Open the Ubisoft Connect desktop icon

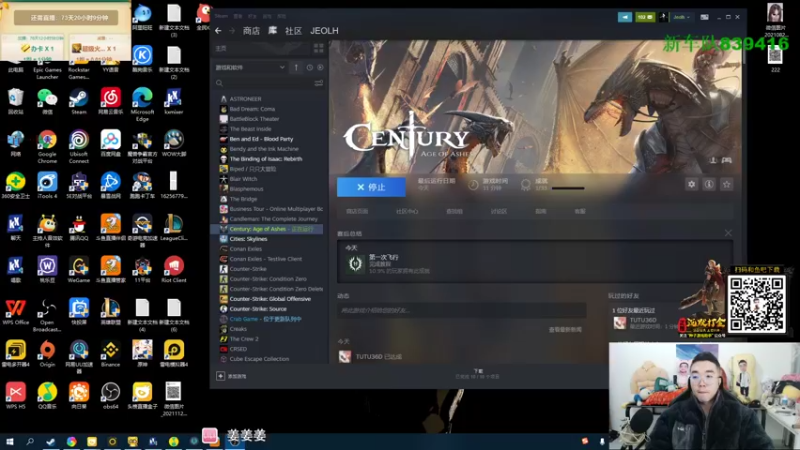click(x=79, y=146)
